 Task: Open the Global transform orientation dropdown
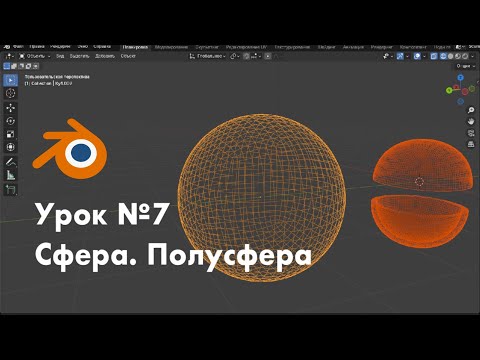[208, 56]
